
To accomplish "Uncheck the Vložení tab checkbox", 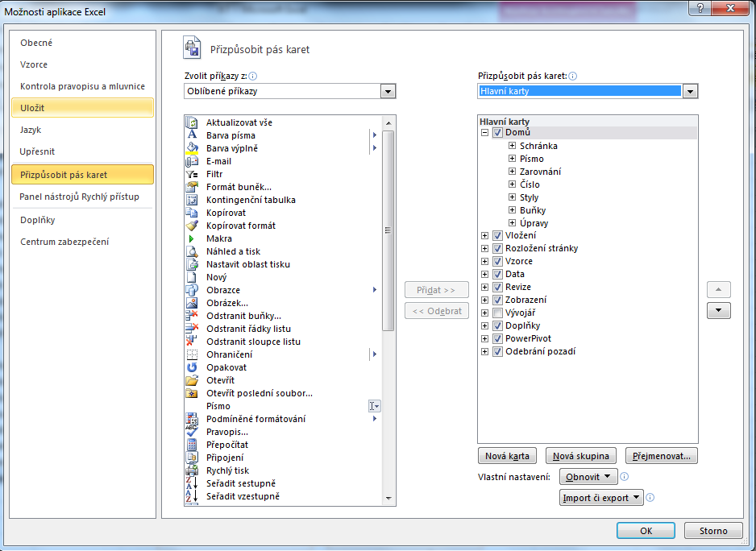I will [497, 236].
